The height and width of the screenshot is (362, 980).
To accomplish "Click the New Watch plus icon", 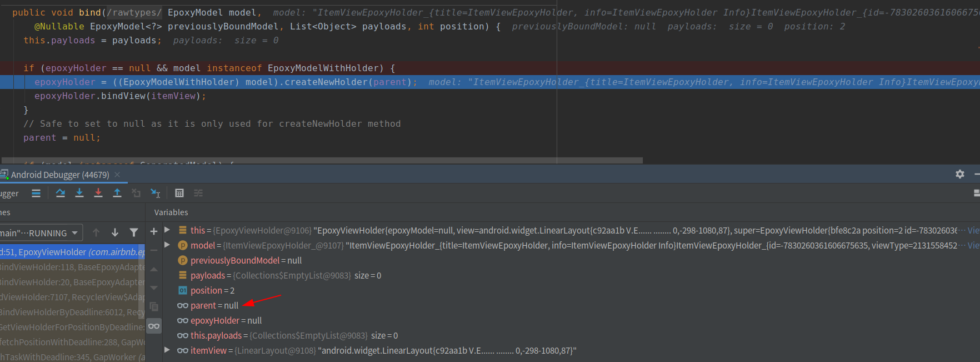I will (x=154, y=231).
